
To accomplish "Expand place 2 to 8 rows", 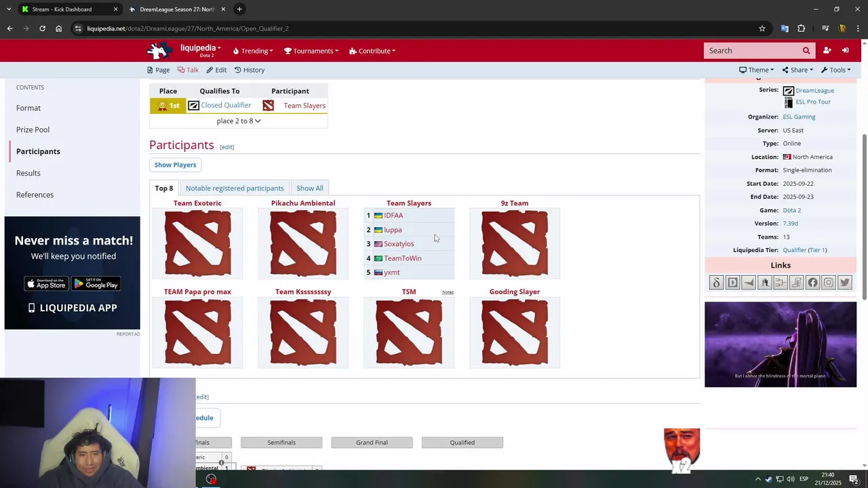I will point(239,121).
